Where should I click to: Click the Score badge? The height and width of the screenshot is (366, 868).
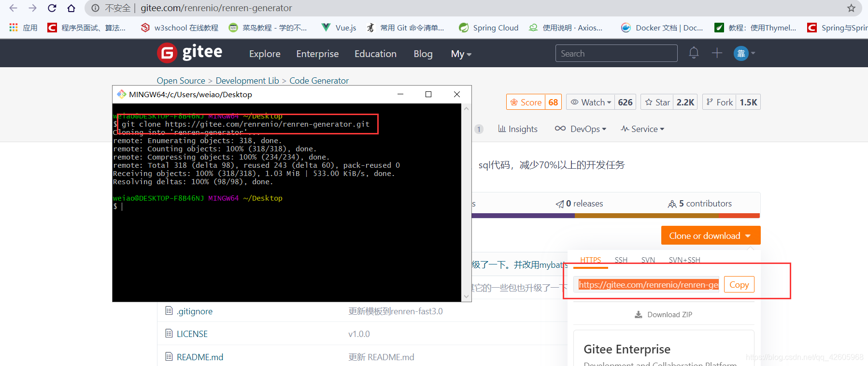pyautogui.click(x=534, y=102)
